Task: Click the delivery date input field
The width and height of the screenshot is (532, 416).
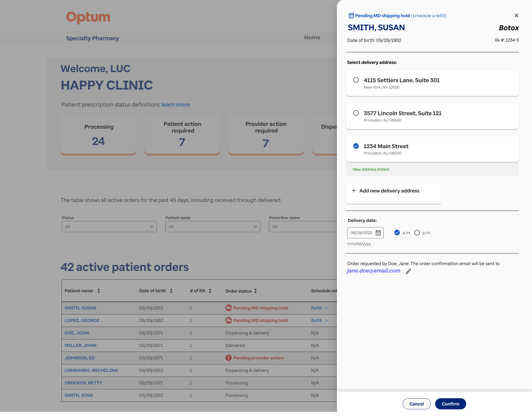Action: (x=361, y=233)
